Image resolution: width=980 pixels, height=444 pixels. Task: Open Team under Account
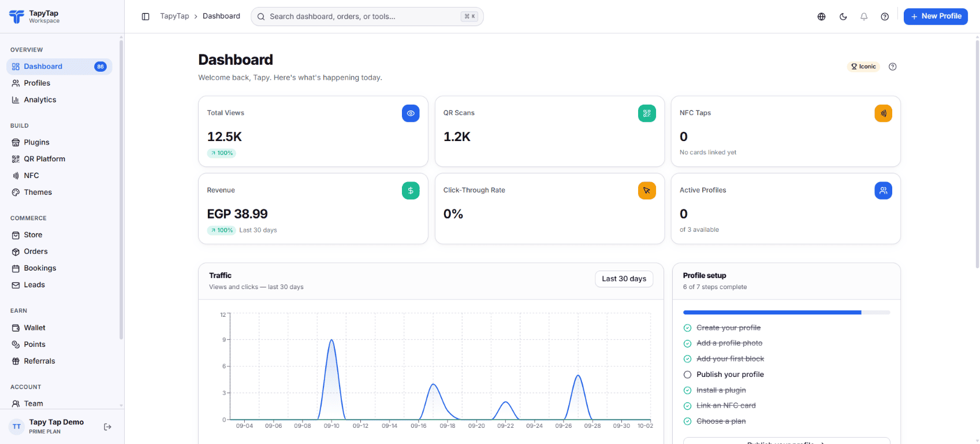tap(59, 404)
